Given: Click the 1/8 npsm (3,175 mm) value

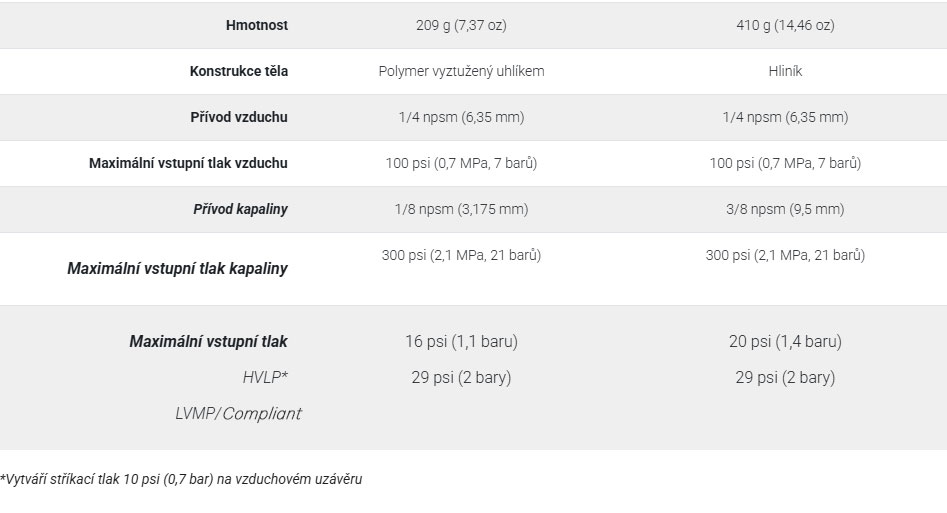Looking at the screenshot, I should pos(461,209).
